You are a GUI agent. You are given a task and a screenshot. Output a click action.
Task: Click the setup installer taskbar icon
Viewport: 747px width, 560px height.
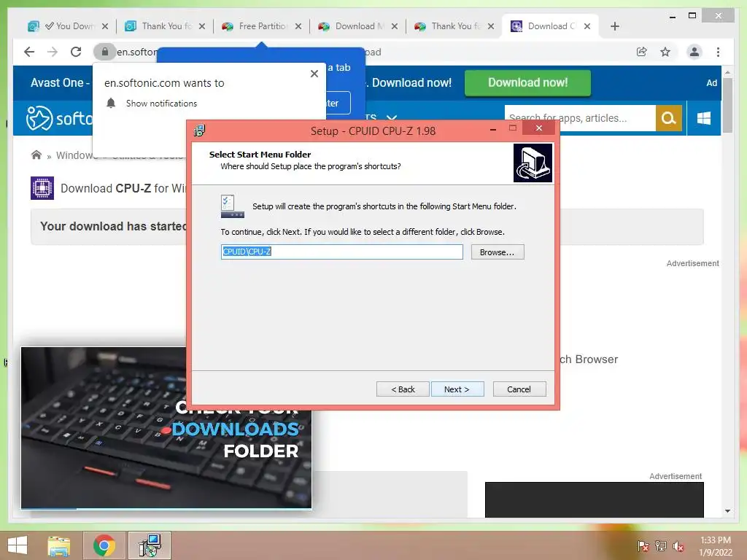click(150, 545)
